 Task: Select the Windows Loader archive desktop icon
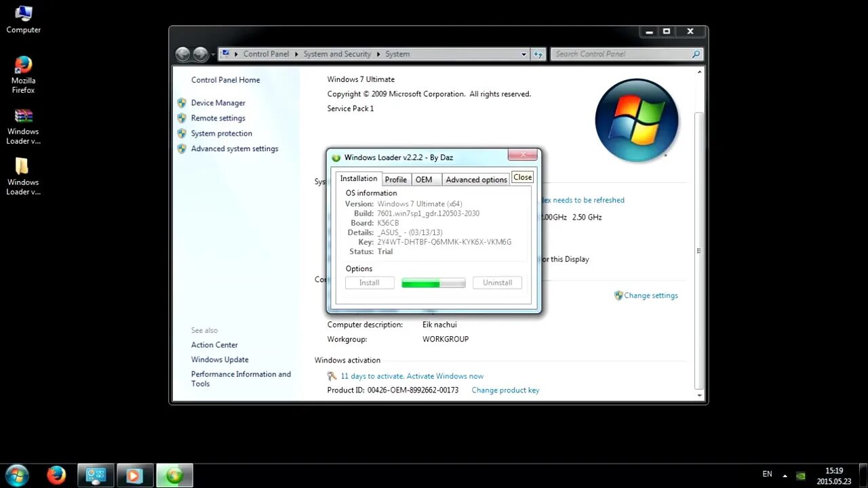coord(23,127)
